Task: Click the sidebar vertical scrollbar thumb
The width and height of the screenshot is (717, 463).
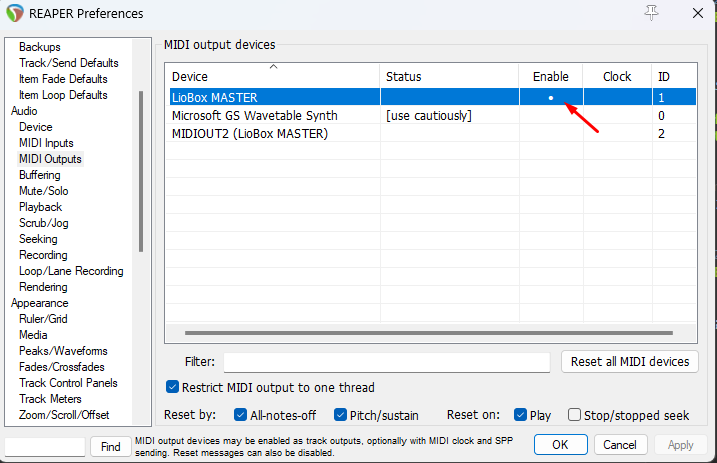Action: pyautogui.click(x=141, y=171)
